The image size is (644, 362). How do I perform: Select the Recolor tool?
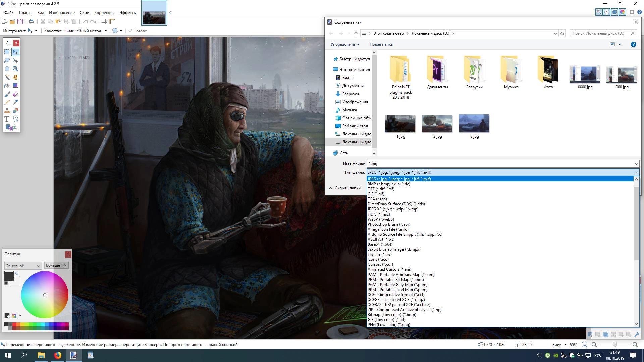[x=15, y=111]
